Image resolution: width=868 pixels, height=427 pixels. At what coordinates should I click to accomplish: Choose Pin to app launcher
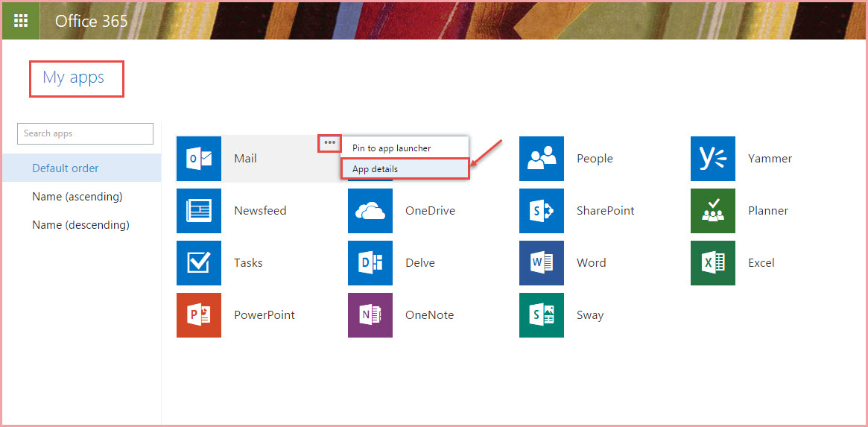405,148
